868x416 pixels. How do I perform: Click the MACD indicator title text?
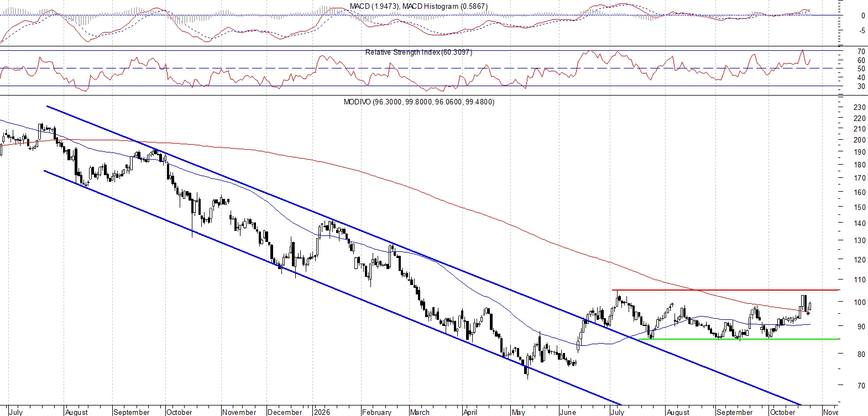[419, 6]
